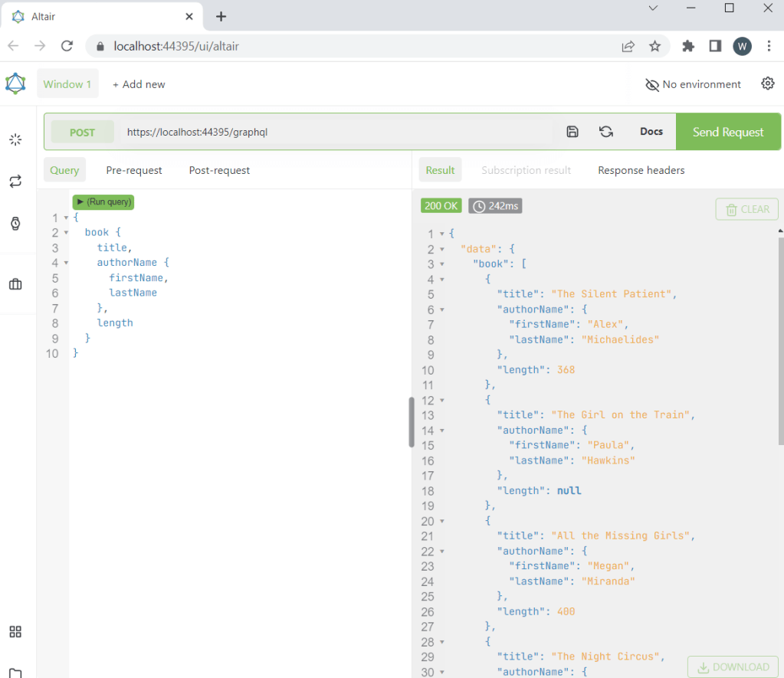
Task: Click the reload docs refresh icon
Action: pyautogui.click(x=606, y=132)
